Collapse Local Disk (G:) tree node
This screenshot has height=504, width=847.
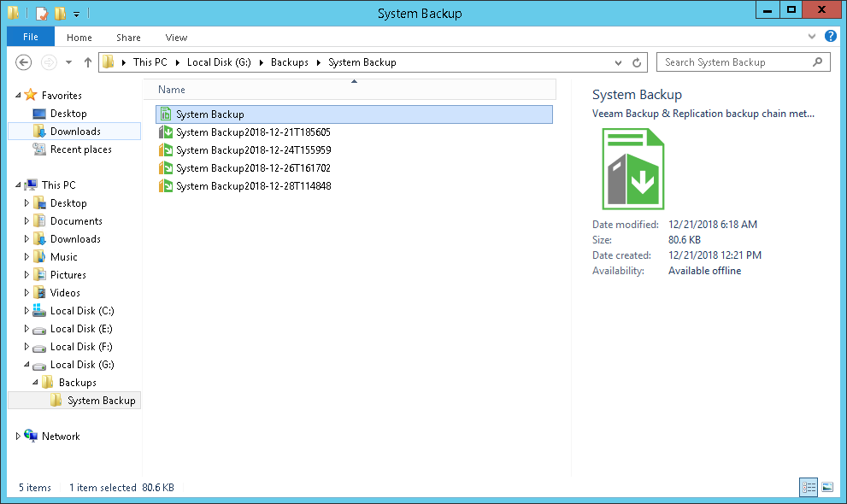tap(26, 364)
